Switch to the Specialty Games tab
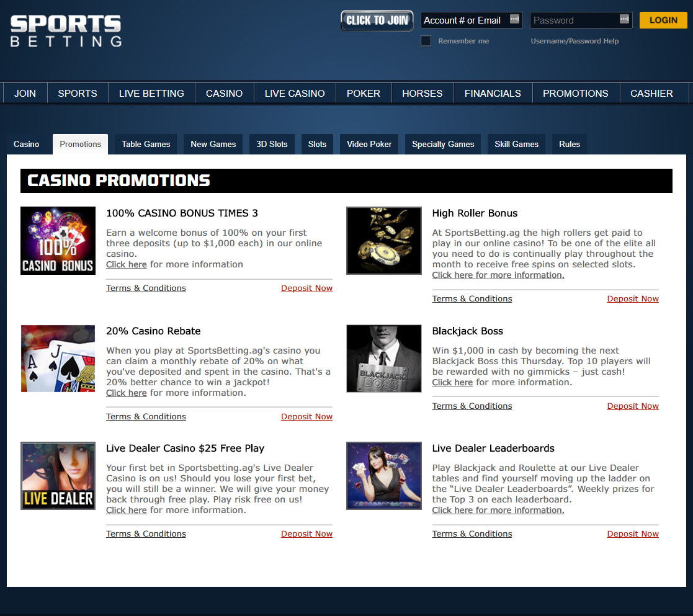693x616 pixels. tap(443, 144)
